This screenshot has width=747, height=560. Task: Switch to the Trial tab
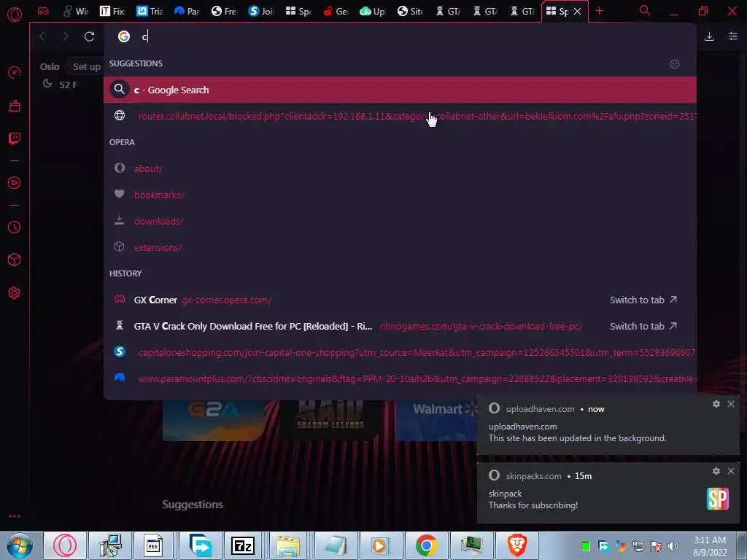coord(150,11)
